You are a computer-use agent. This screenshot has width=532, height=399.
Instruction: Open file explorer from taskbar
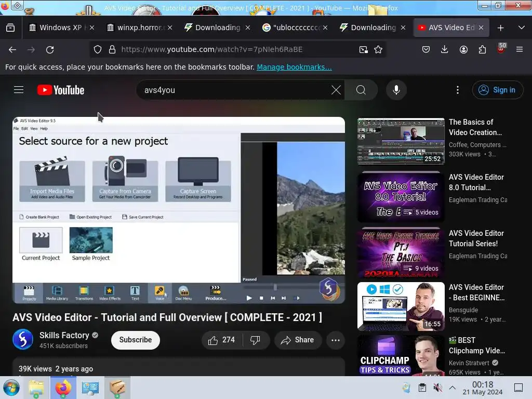point(36,388)
